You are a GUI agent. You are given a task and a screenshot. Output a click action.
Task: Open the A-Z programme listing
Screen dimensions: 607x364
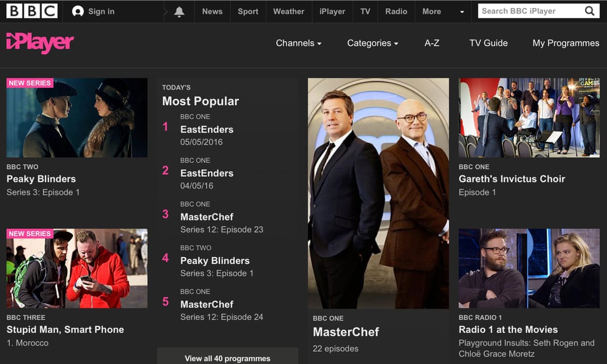pyautogui.click(x=432, y=43)
